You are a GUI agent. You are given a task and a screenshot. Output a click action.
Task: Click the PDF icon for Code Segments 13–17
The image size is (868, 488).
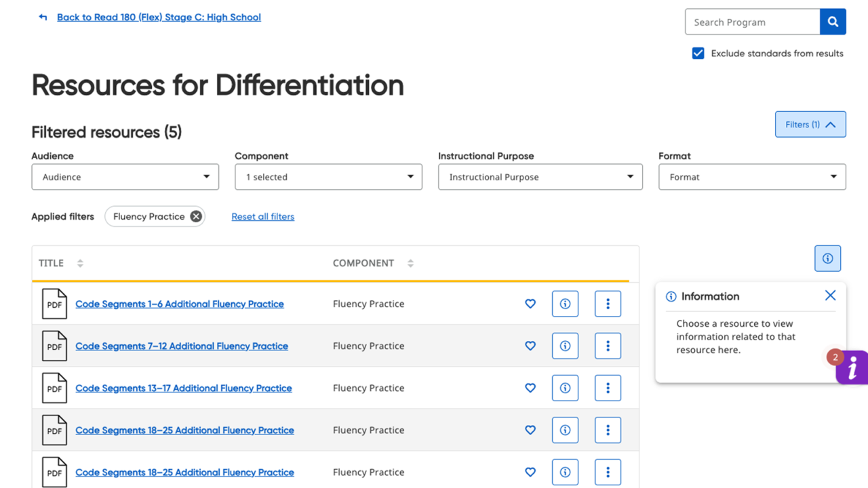click(x=54, y=388)
